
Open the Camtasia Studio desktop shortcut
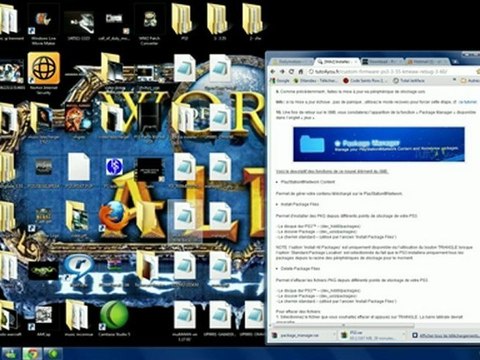click(114, 318)
